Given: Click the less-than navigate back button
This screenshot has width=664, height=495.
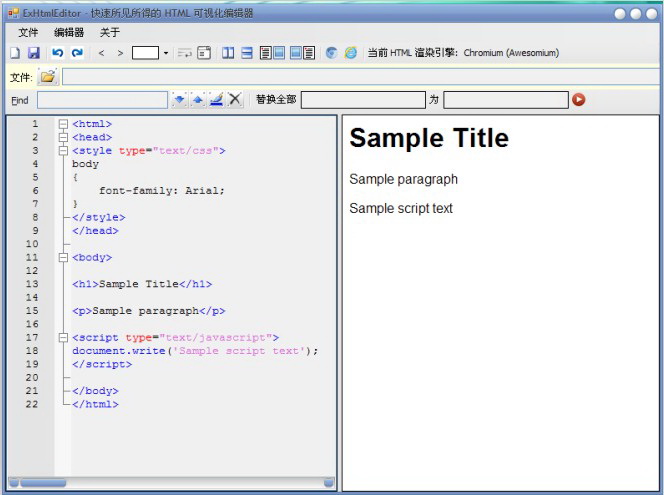Looking at the screenshot, I should point(101,53).
